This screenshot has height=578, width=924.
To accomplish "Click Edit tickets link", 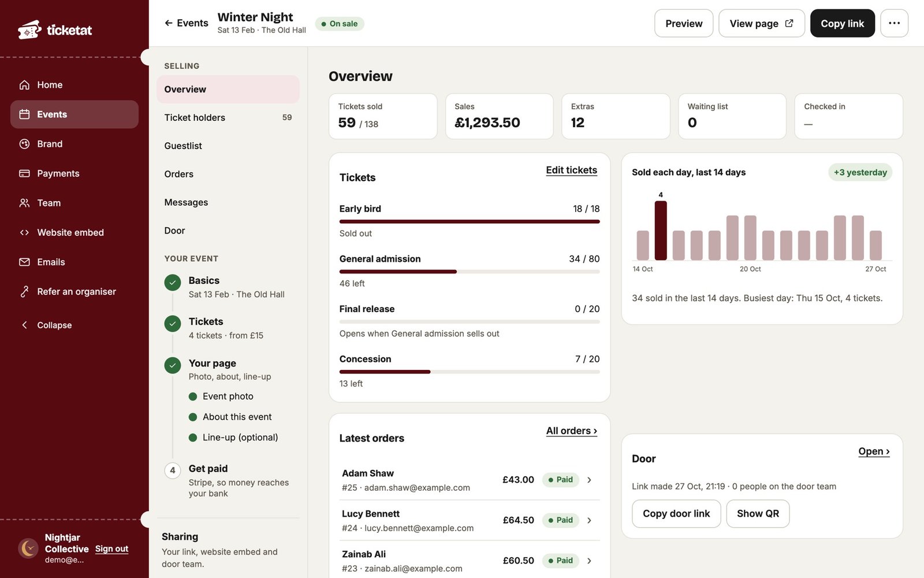I will tap(571, 170).
